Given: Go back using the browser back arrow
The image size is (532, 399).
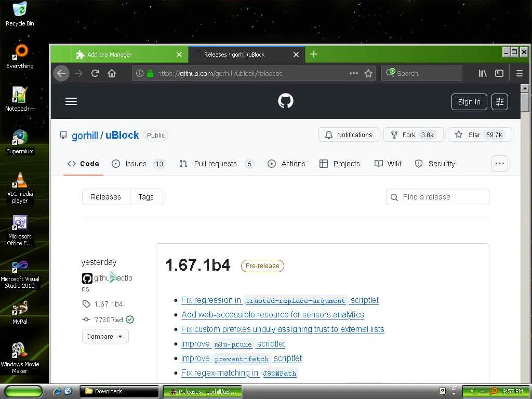Looking at the screenshot, I should [x=61, y=73].
